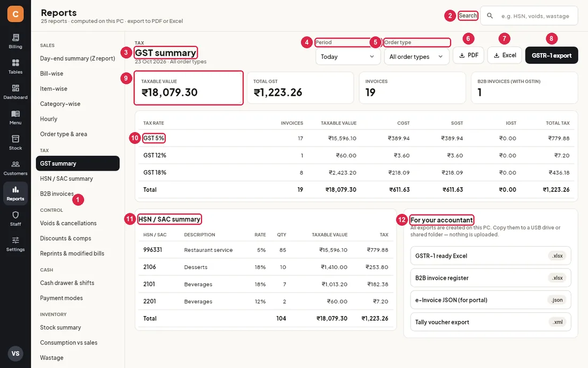Open the Billing section icon

pyautogui.click(x=16, y=37)
